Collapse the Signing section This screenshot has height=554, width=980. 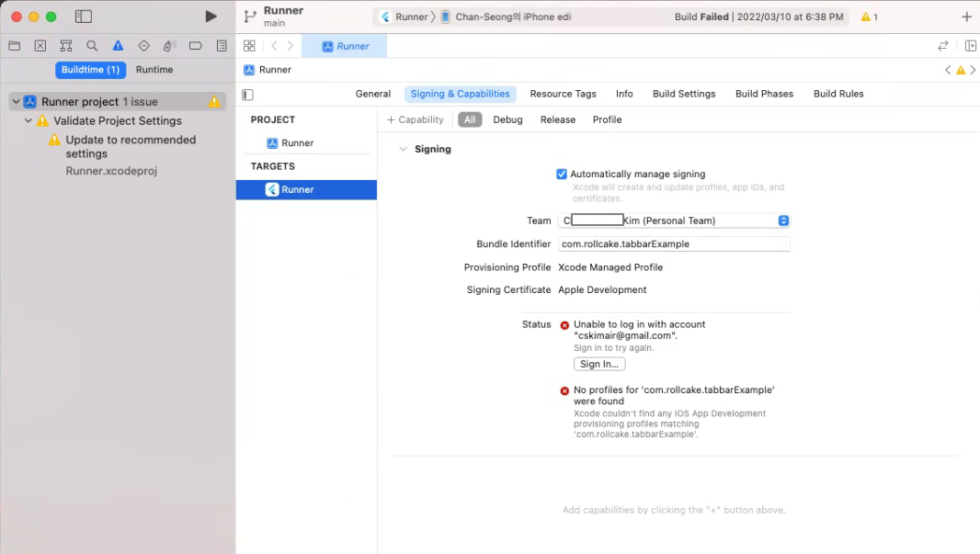404,149
